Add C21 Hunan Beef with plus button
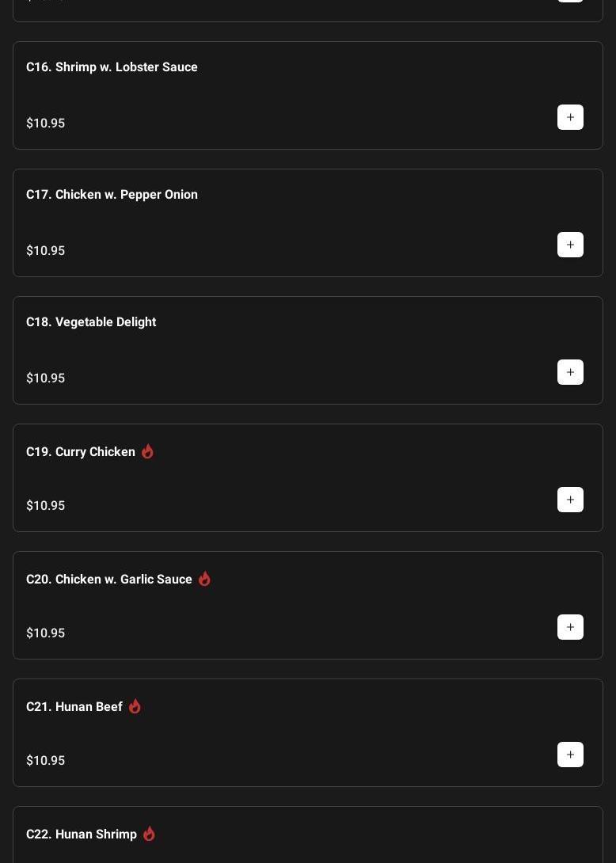The image size is (616, 863). (x=570, y=755)
